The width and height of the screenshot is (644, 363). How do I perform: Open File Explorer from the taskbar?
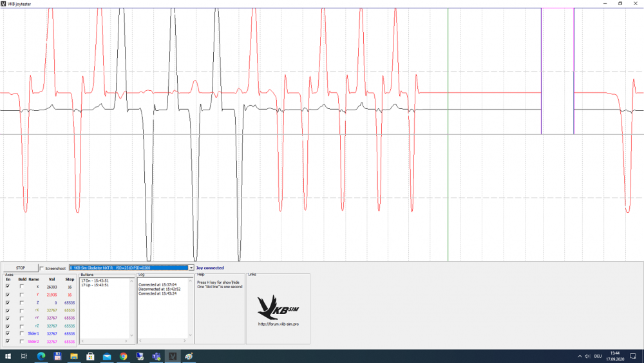[74, 356]
